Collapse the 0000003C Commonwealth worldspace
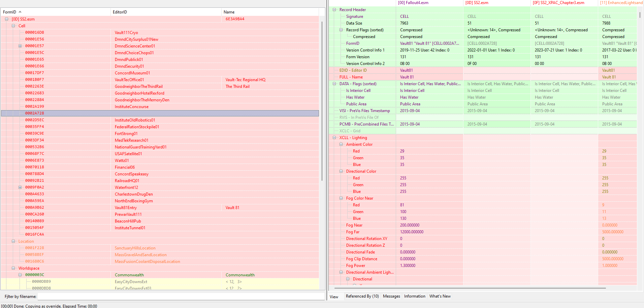This screenshot has width=644, height=308. 20,275
